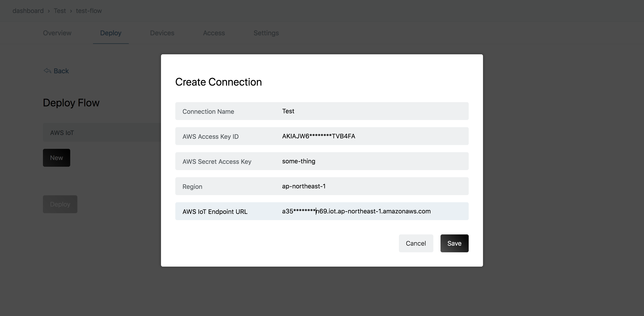Image resolution: width=644 pixels, height=316 pixels.
Task: Switch to the Settings tab
Action: (x=266, y=33)
